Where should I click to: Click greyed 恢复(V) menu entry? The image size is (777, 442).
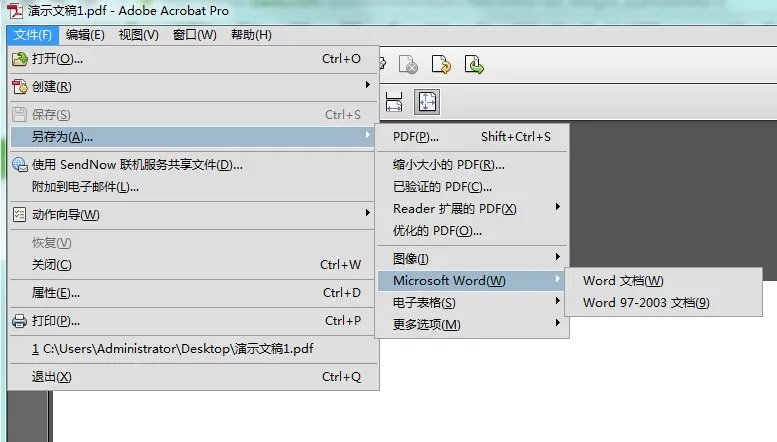click(x=194, y=243)
